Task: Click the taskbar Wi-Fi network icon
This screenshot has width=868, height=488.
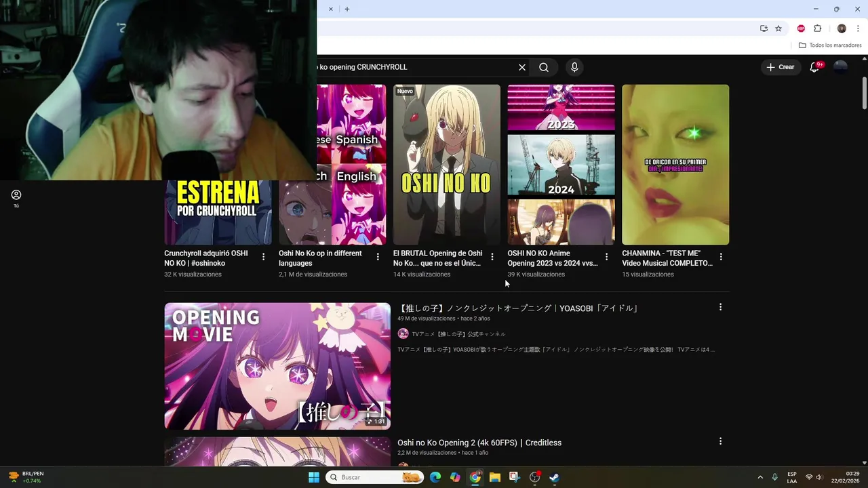Action: pyautogui.click(x=808, y=477)
